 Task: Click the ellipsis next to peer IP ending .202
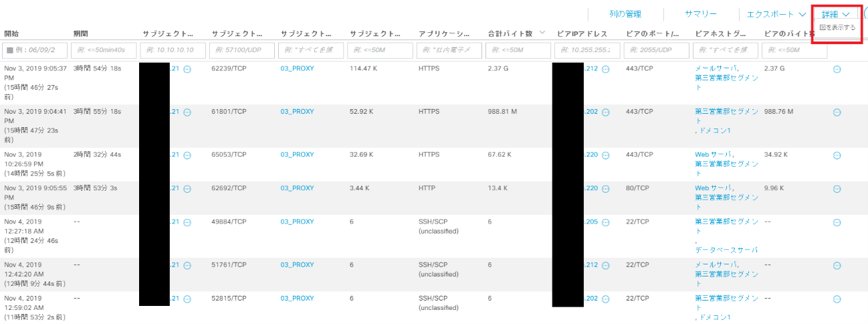pyautogui.click(x=606, y=112)
